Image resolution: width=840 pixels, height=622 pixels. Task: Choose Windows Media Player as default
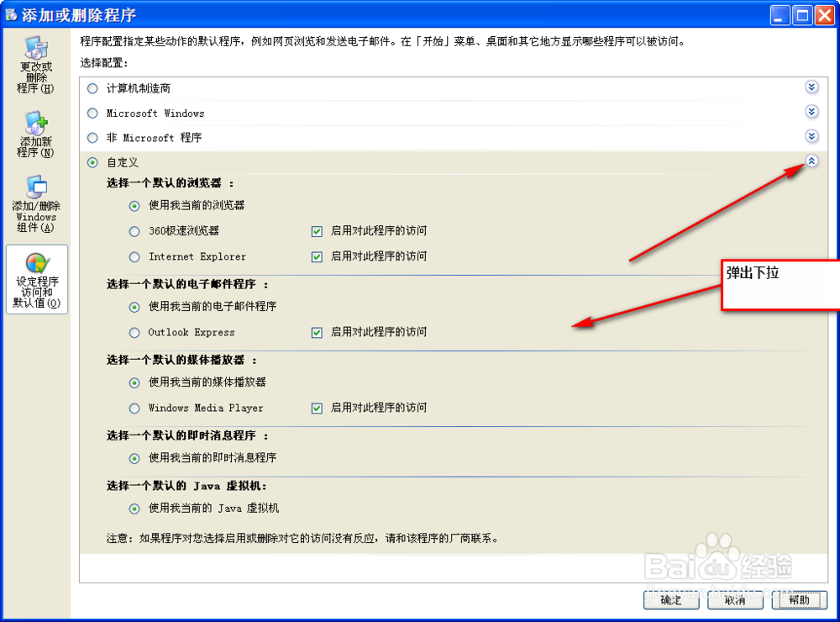pyautogui.click(x=134, y=409)
